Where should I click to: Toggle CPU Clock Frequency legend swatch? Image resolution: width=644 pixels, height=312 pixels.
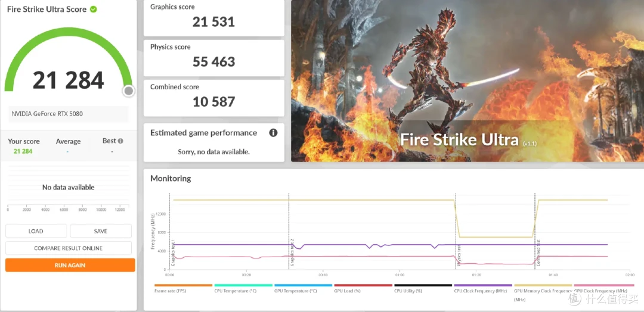483,285
